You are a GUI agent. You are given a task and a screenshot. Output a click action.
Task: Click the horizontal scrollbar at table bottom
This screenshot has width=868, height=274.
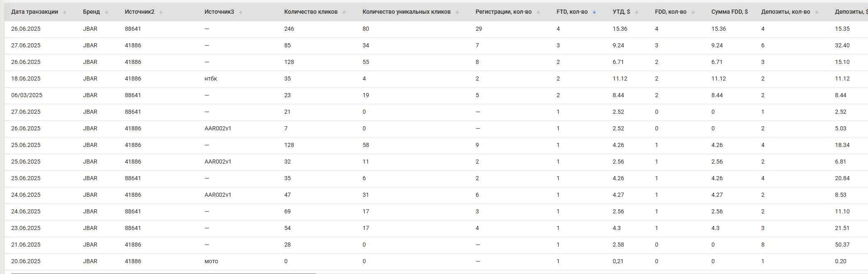164,273
